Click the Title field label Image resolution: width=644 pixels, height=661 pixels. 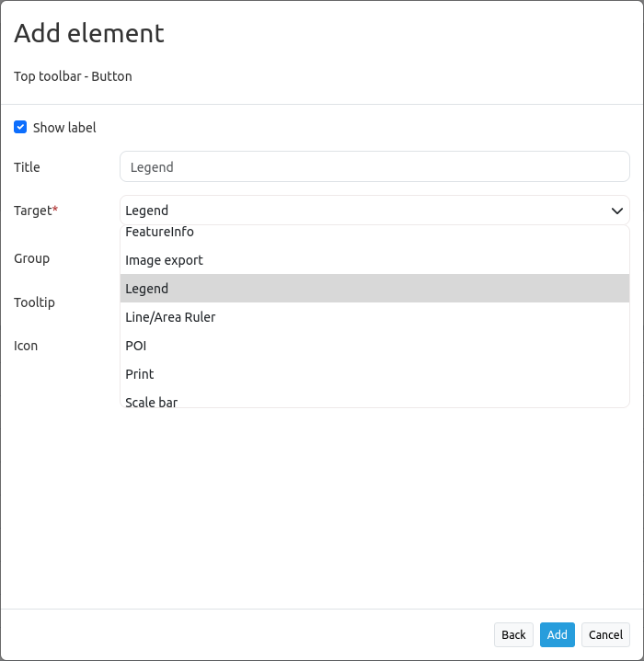tap(27, 167)
